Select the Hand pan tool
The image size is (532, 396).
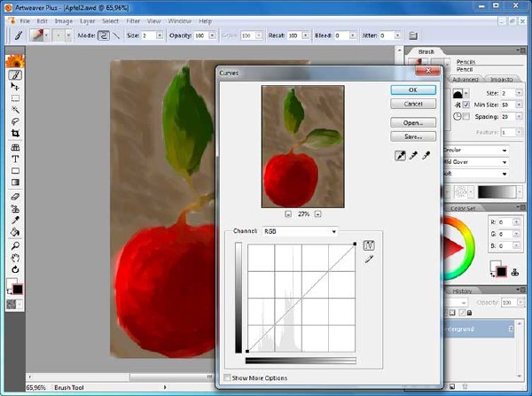click(x=15, y=258)
